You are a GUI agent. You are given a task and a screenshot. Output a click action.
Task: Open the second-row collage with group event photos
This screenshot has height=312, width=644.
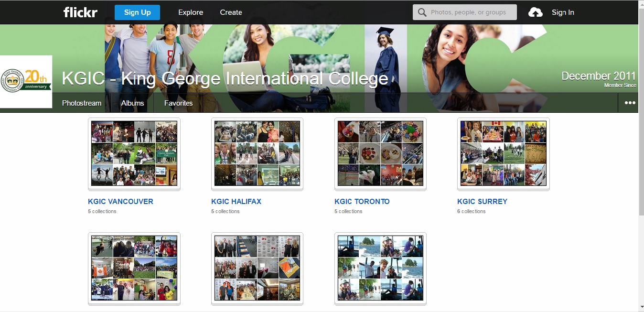click(x=257, y=268)
